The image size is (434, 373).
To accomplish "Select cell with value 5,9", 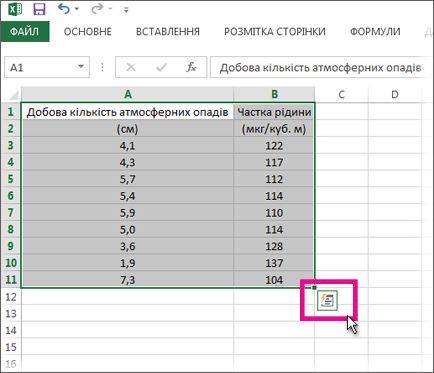I will coord(128,213).
